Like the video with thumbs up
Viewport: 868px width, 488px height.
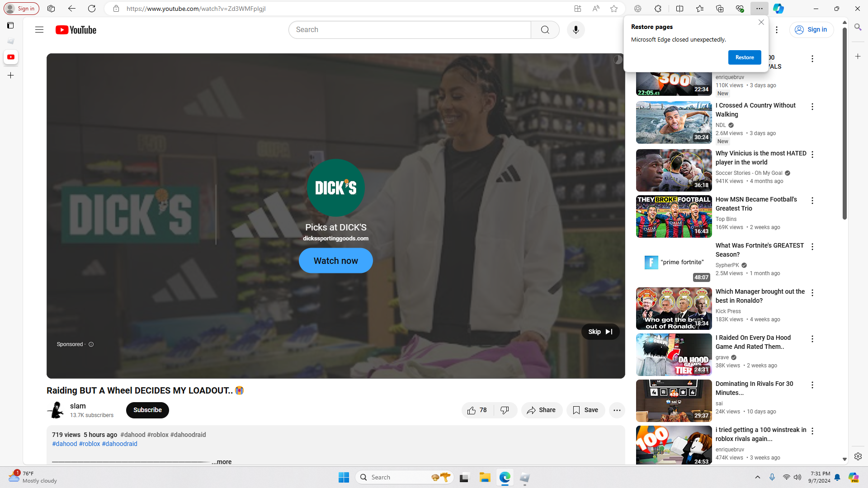click(477, 410)
